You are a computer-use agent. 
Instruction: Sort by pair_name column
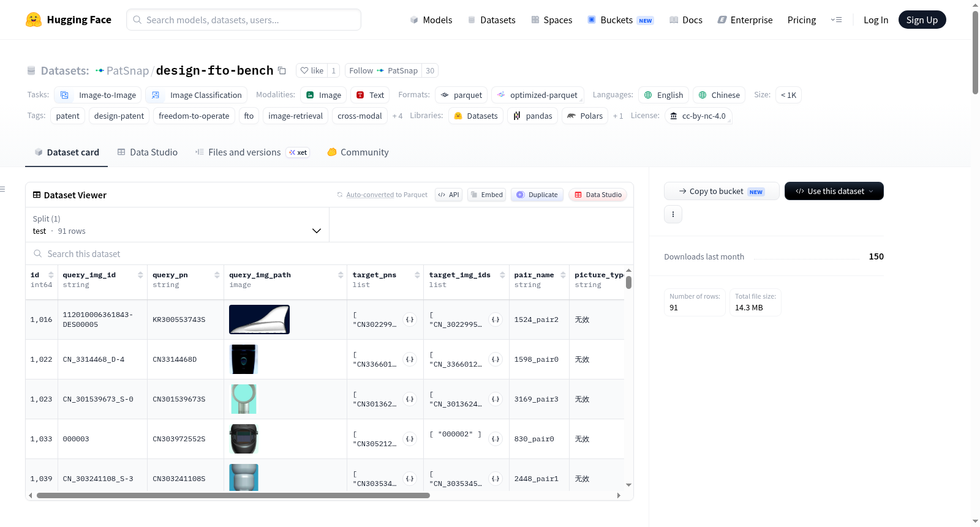(x=562, y=275)
